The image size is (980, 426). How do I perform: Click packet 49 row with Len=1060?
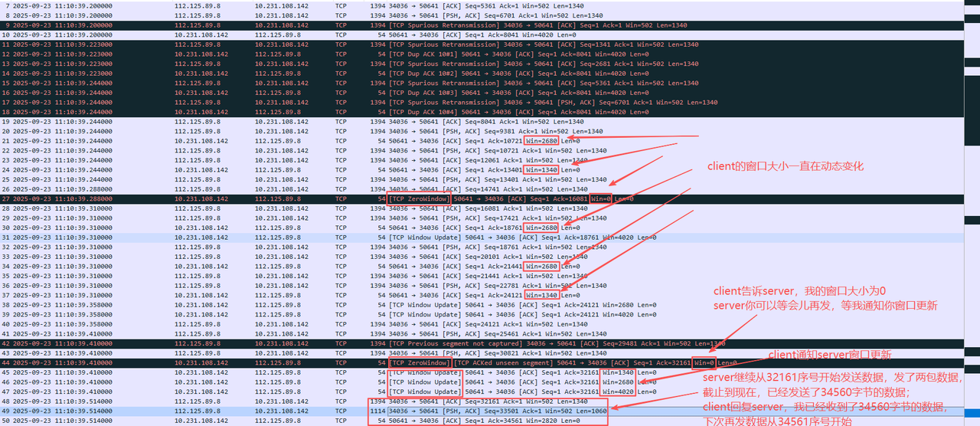click(x=490, y=411)
